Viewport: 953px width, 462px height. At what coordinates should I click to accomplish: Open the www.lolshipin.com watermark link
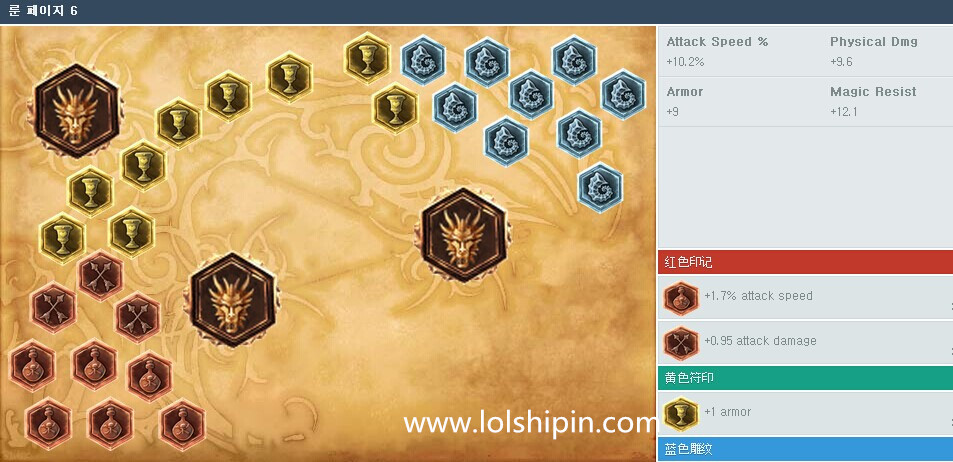pos(528,423)
